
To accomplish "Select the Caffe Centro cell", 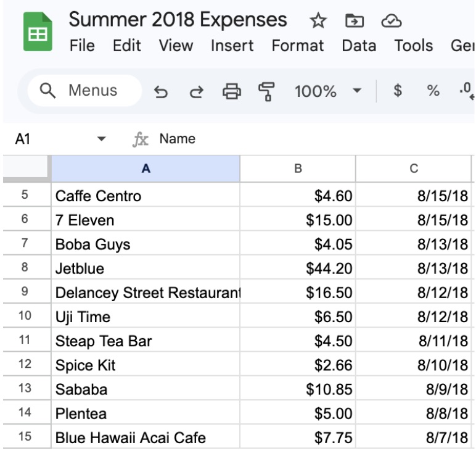I will pyautogui.click(x=146, y=195).
